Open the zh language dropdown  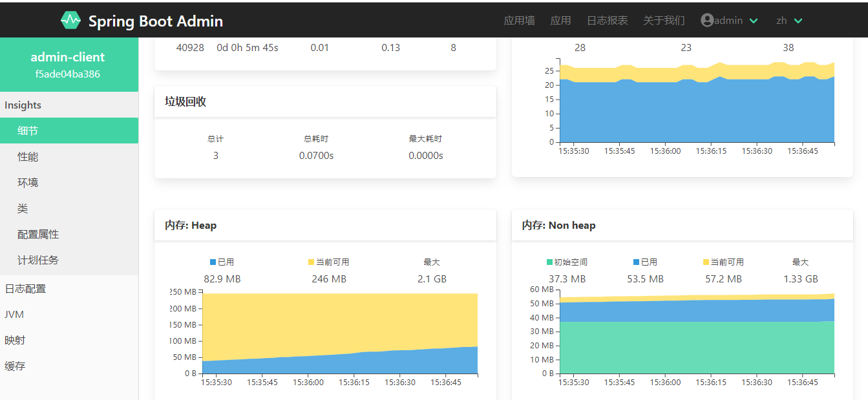pos(789,21)
